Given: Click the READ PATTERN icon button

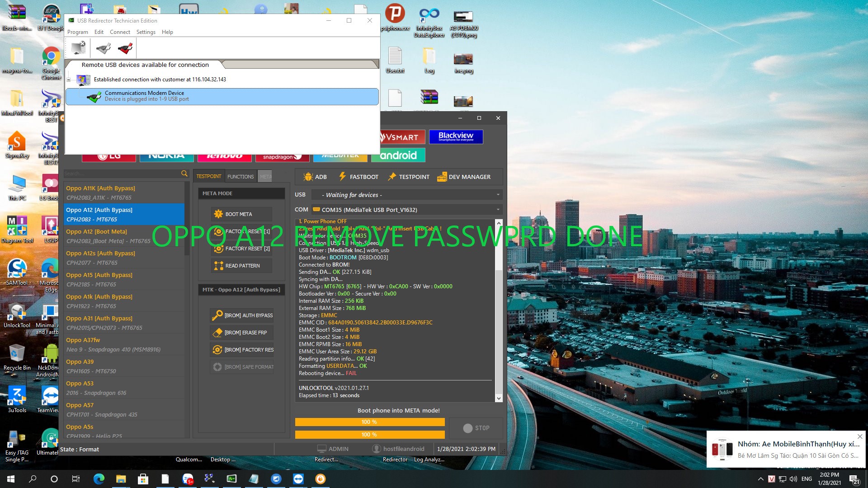Looking at the screenshot, I should (x=217, y=265).
